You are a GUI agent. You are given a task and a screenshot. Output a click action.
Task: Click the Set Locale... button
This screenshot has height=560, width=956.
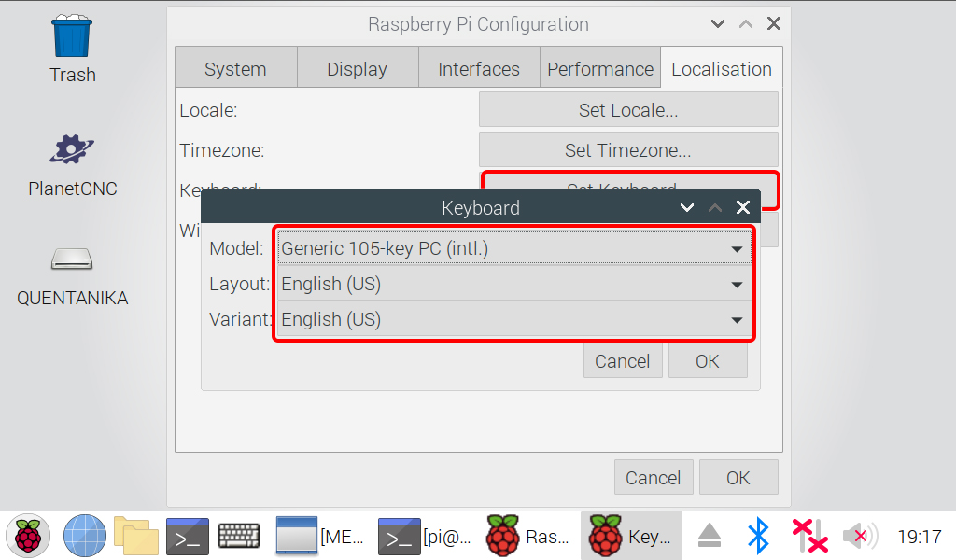click(628, 110)
